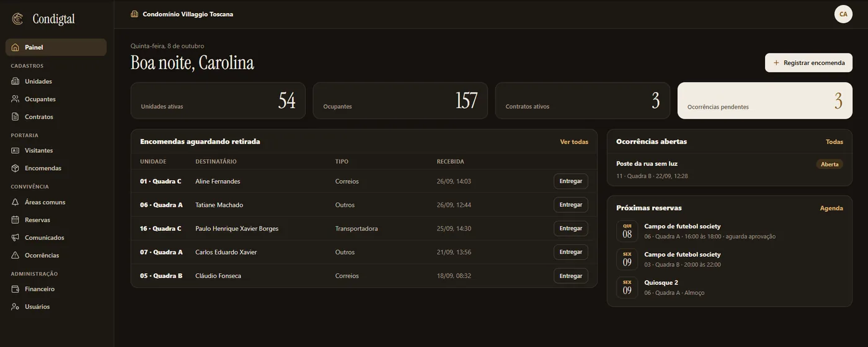Select the Ocupantes people icon
This screenshot has width=868, height=347.
click(15, 99)
